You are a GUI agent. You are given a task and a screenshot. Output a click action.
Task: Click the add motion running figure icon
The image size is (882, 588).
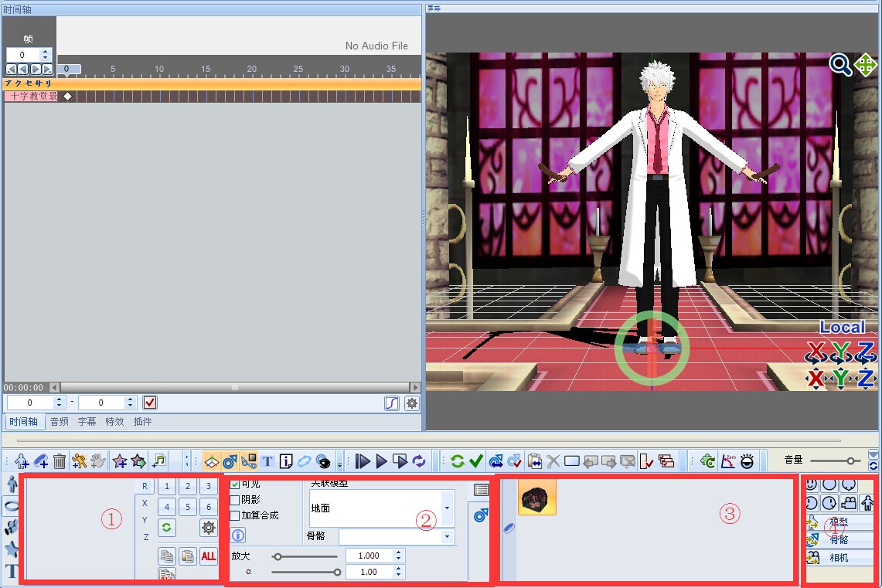click(79, 461)
